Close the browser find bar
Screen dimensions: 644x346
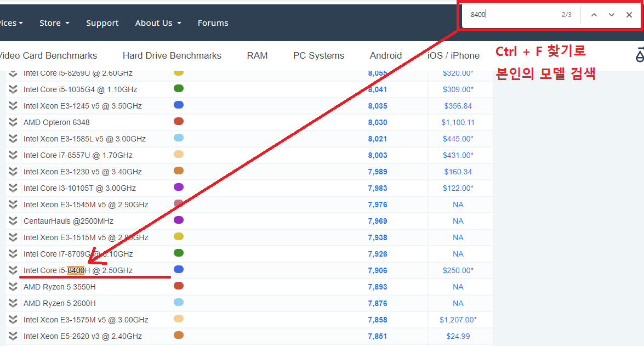point(629,15)
